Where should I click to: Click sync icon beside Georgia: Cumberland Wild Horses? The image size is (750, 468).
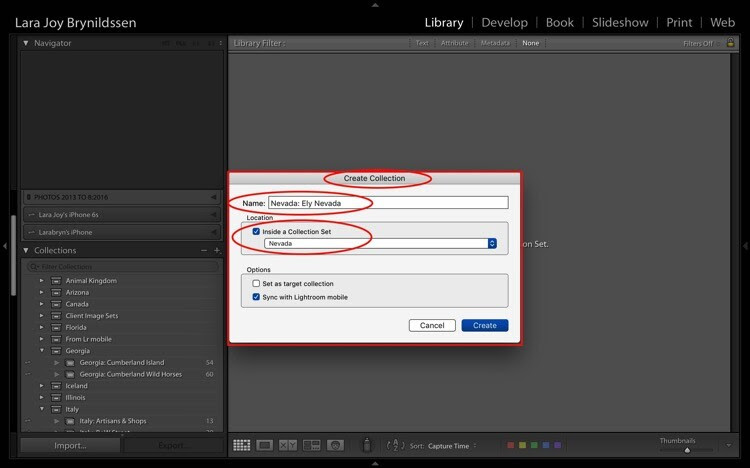pos(28,374)
